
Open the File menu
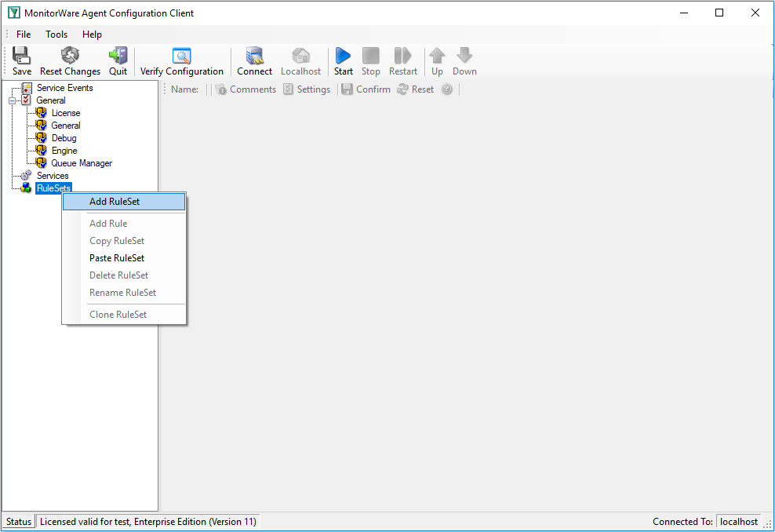pos(24,34)
